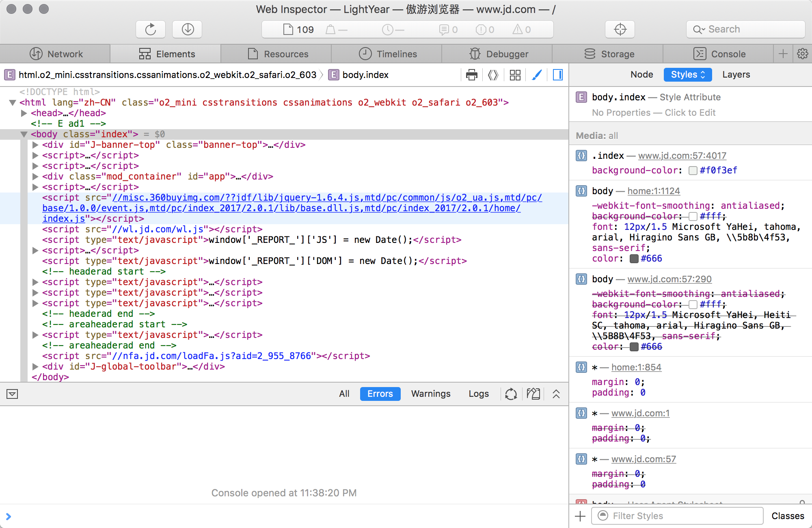Toggle the details sidebar panel button
Image resolution: width=812 pixels, height=528 pixels.
558,75
